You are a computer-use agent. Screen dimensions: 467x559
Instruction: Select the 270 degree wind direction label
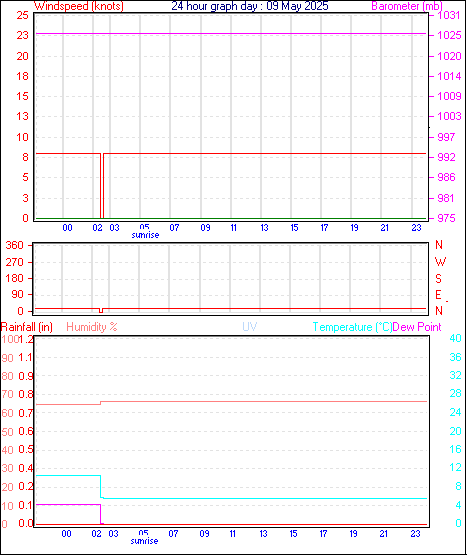pyautogui.click(x=15, y=262)
